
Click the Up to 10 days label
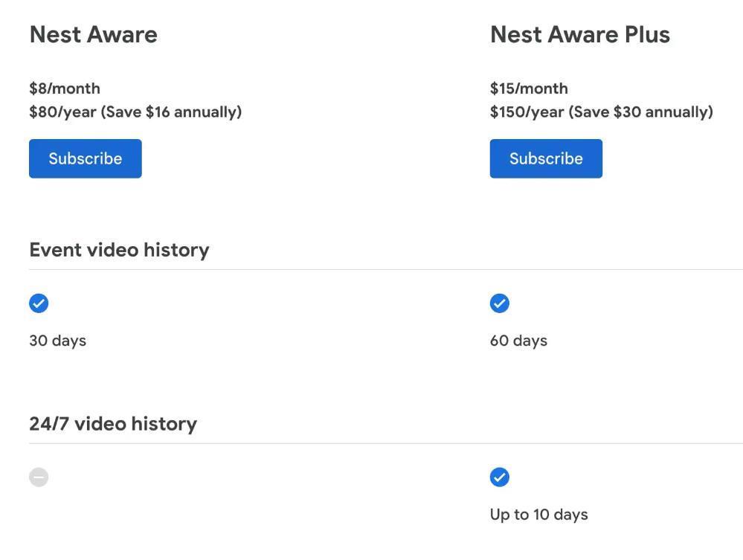click(538, 514)
